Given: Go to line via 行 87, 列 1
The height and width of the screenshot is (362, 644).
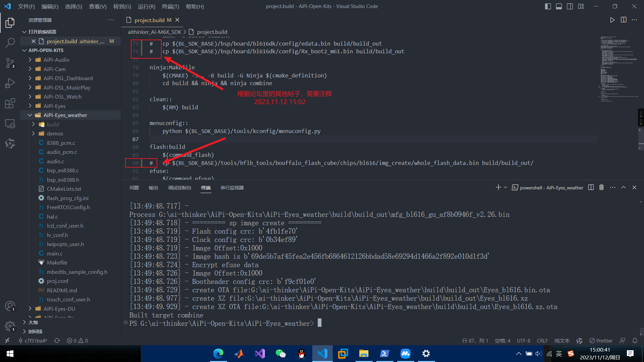Looking at the screenshot, I should click(475, 341).
